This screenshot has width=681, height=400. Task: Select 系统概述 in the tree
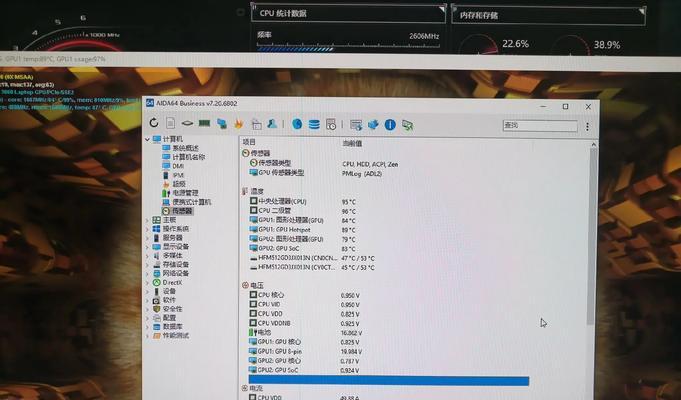(181, 148)
